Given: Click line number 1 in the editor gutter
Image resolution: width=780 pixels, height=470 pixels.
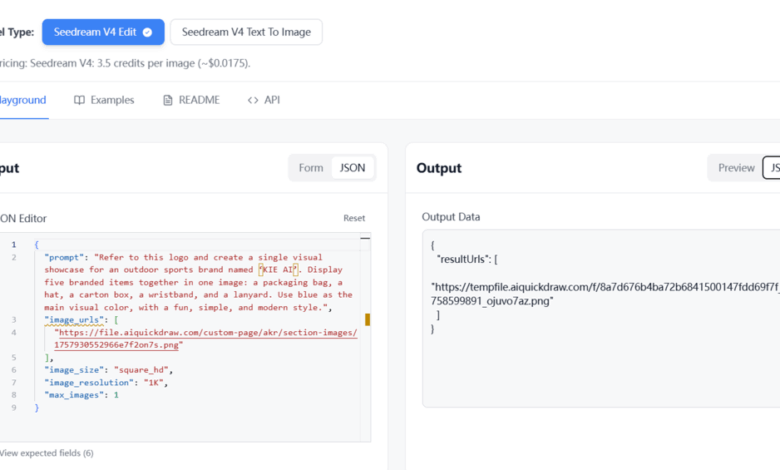Looking at the screenshot, I should (14, 245).
